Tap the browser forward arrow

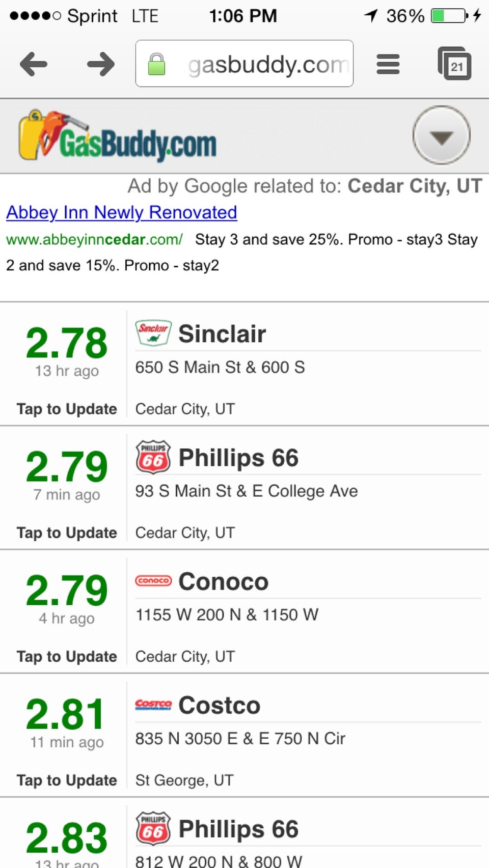tap(101, 64)
